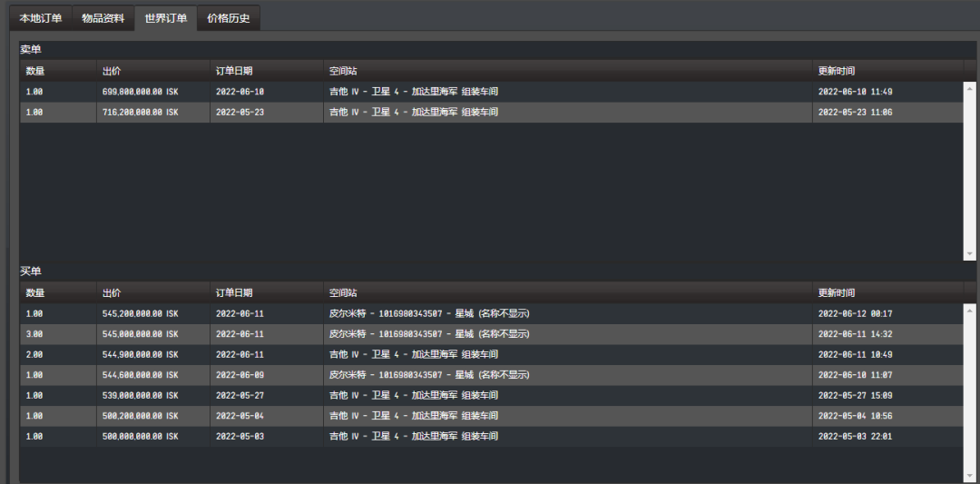Image resolution: width=980 pixels, height=484 pixels.
Task: Click update time 2022-05-27 15:09
Action: click(x=855, y=396)
